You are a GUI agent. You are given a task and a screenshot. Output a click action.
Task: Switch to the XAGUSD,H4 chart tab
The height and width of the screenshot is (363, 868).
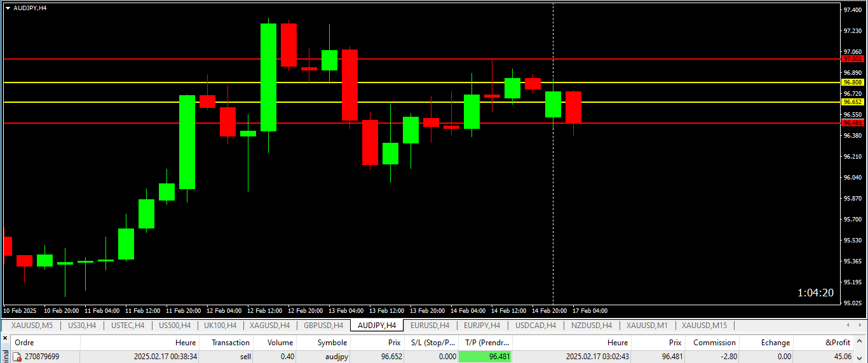tap(269, 326)
